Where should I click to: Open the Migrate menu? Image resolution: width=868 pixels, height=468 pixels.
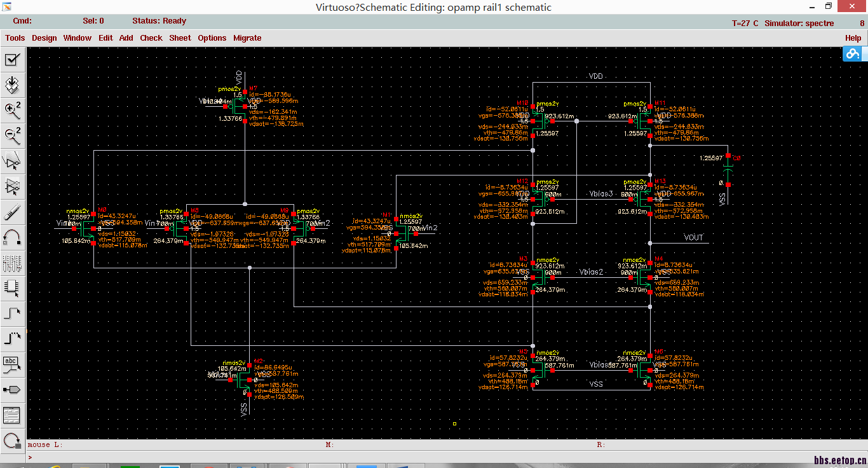pos(247,38)
